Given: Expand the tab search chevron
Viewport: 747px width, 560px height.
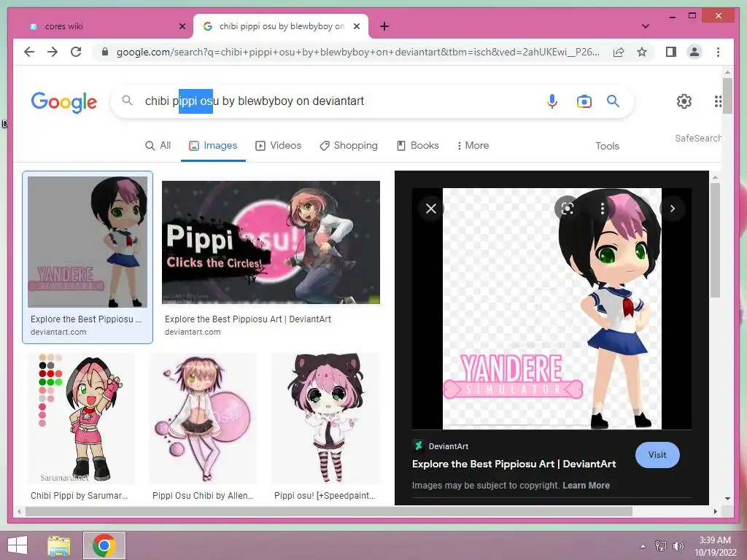Looking at the screenshot, I should (645, 26).
